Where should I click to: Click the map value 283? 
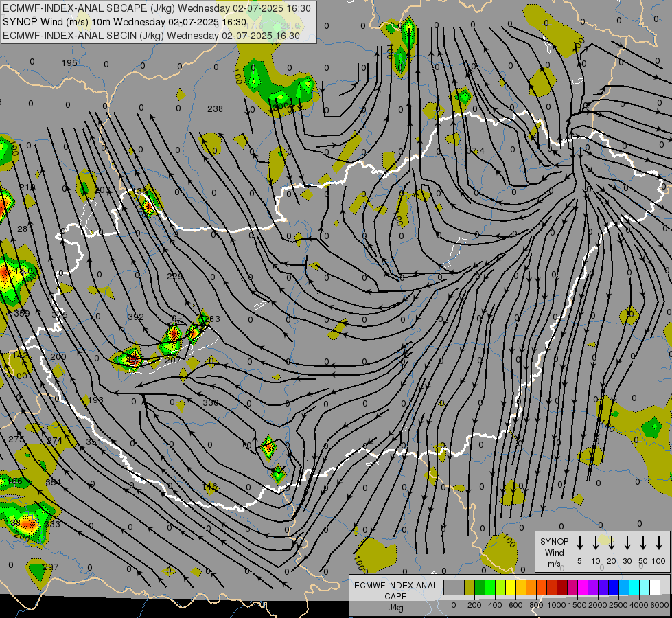pos(213,319)
